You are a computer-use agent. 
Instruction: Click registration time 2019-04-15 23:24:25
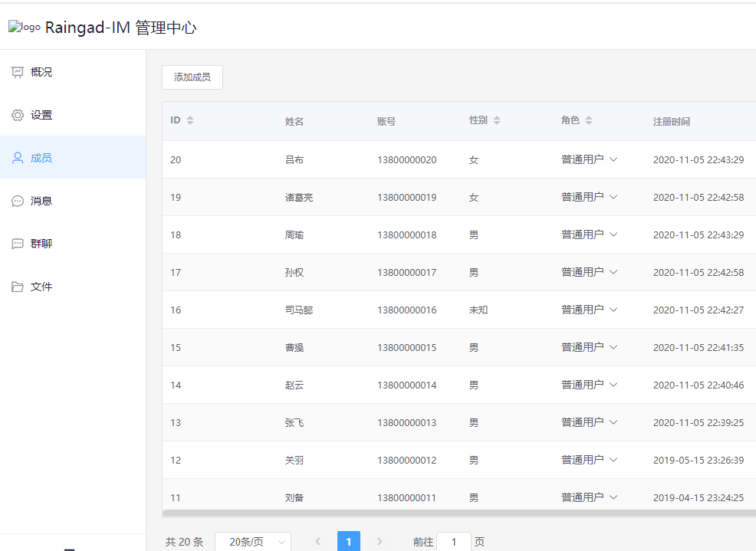point(698,498)
